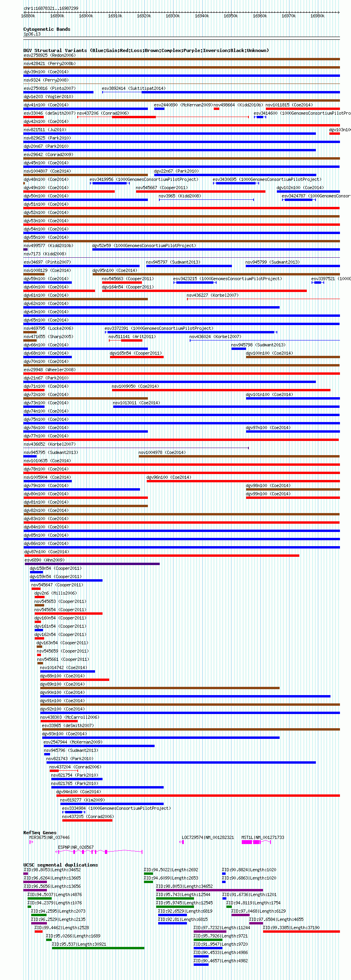This screenshot has width=351, height=980.
Task: Select variant dgv2n6 (Mills2006)
Action: click(x=56, y=593)
